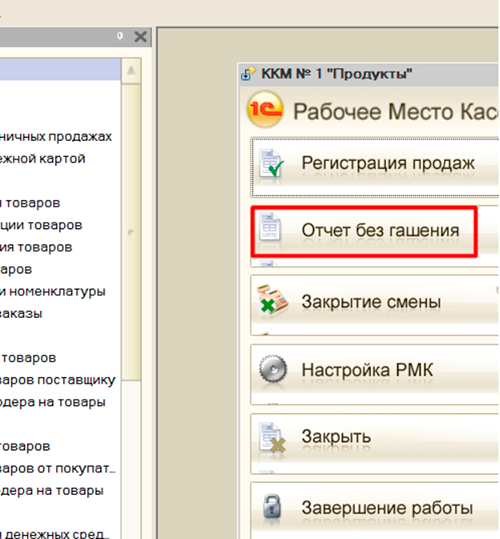Select list item ending 'ции товаров'
The width and height of the screenshot is (500, 539).
[41, 225]
